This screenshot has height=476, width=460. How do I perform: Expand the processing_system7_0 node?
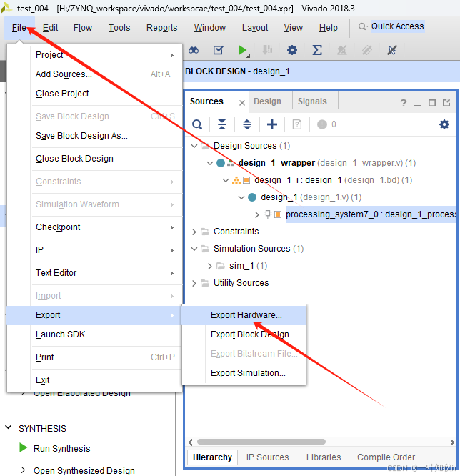pyautogui.click(x=257, y=214)
